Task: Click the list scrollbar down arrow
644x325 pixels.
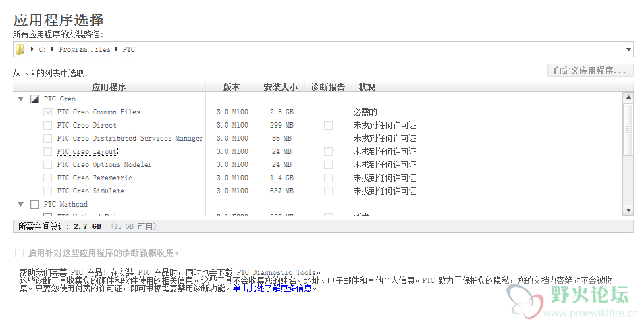Action: 628,210
